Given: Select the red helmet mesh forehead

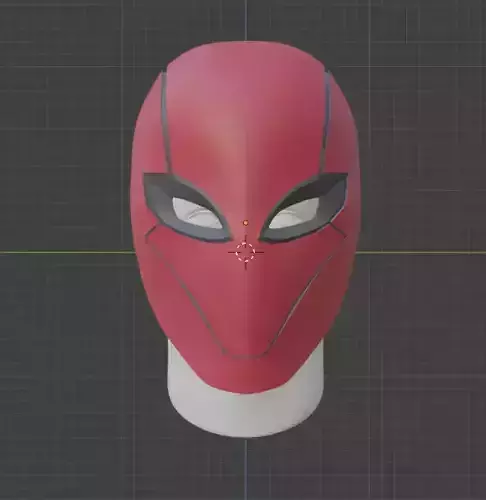Looking at the screenshot, I should click(x=245, y=110).
